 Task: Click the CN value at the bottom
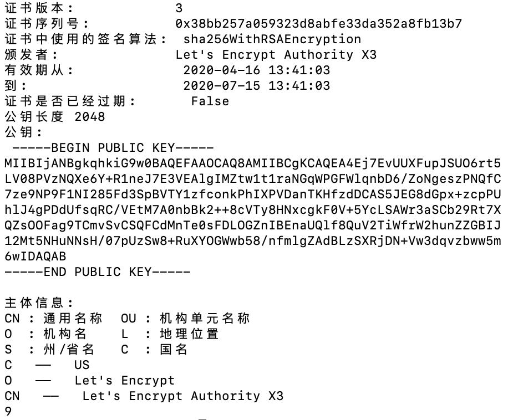(182, 396)
